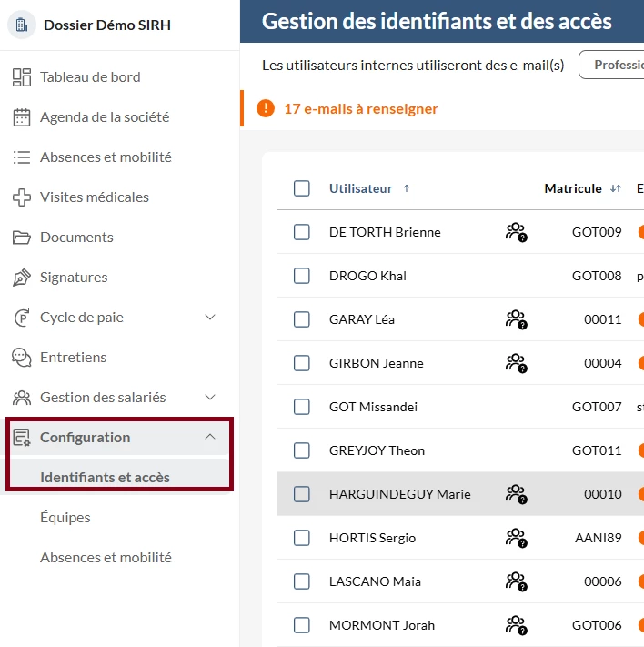Select the checkbox for HORTIS Sergio

click(x=302, y=538)
